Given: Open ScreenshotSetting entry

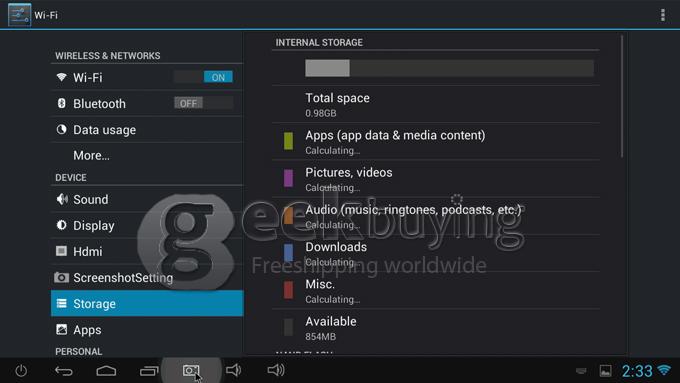Looking at the screenshot, I should tap(147, 277).
